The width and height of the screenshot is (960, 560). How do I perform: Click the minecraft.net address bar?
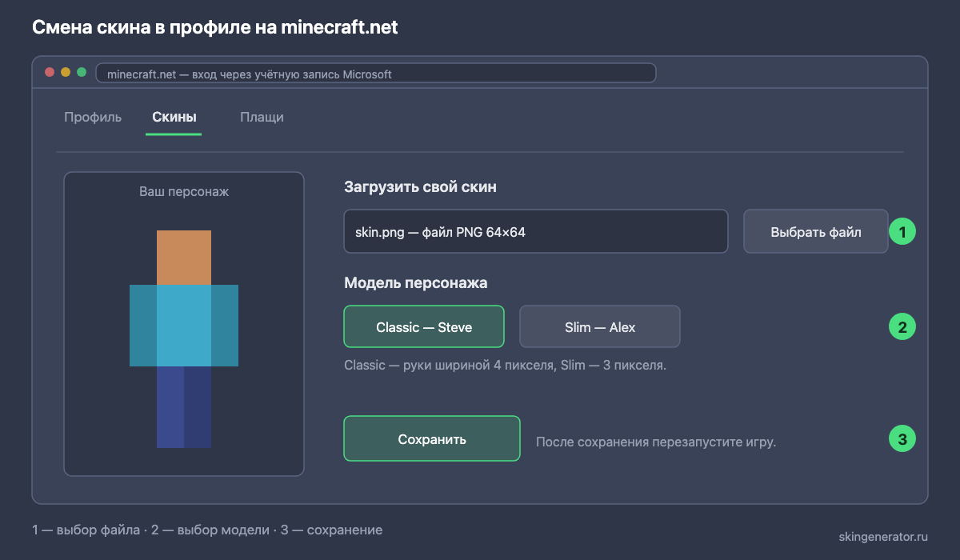(376, 74)
